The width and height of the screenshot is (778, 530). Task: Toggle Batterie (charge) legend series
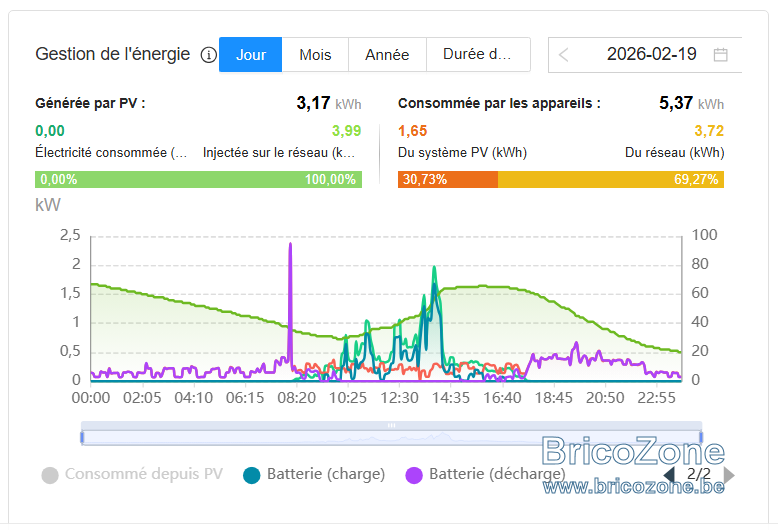point(314,474)
